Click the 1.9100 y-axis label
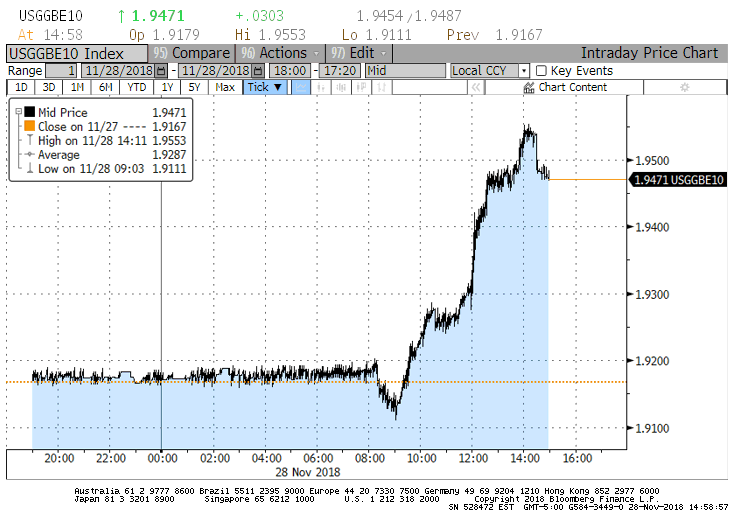 652,428
